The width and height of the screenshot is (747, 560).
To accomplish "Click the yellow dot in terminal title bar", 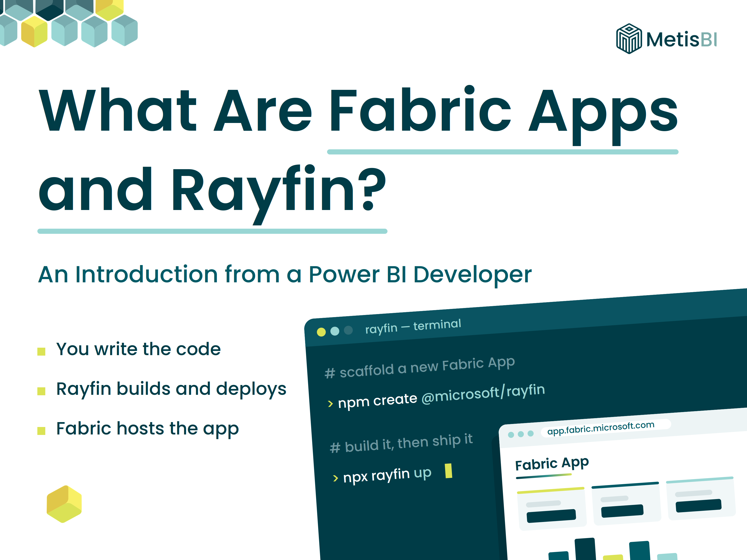I will click(x=321, y=332).
